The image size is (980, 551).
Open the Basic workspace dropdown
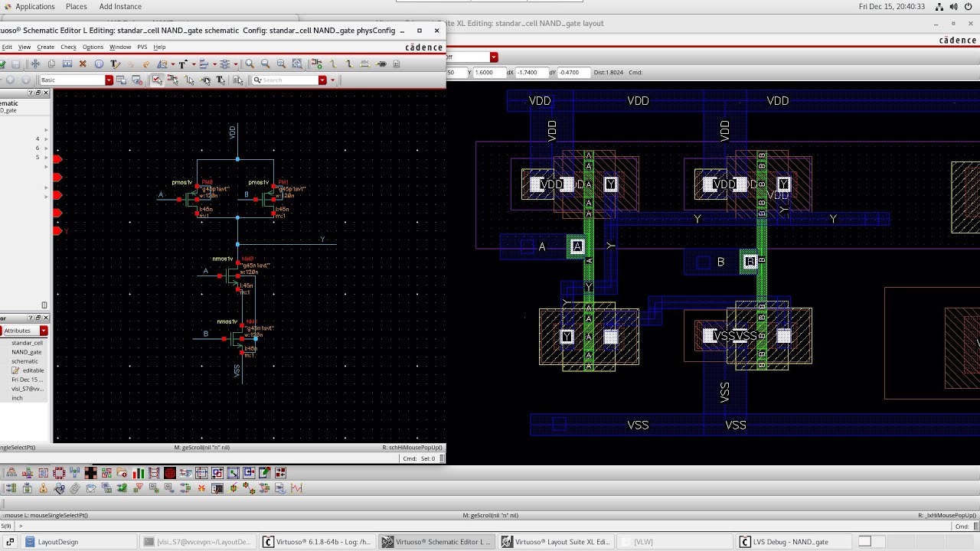109,80
